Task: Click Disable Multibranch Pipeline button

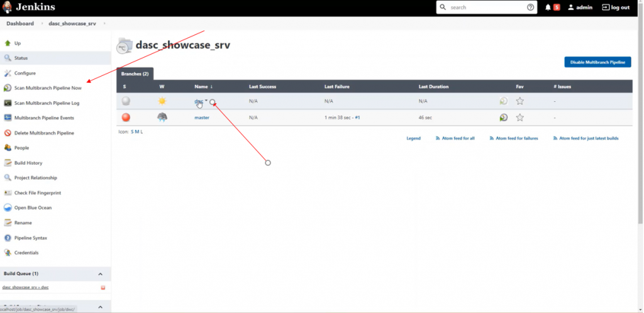Action: point(597,62)
